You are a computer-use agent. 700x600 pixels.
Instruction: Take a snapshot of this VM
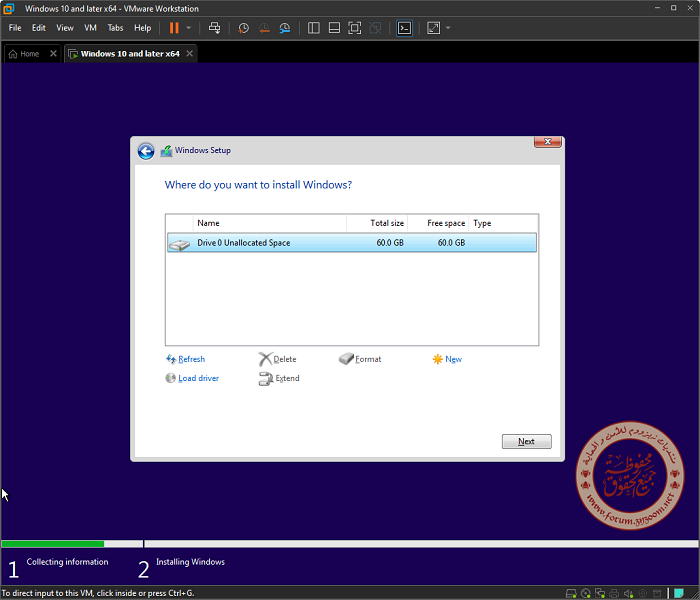point(243,28)
